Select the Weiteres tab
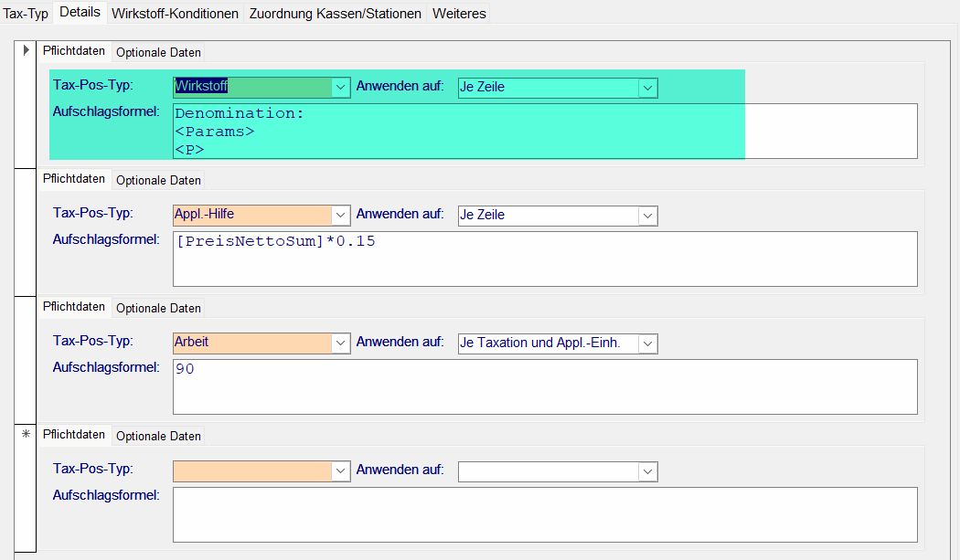 459,14
